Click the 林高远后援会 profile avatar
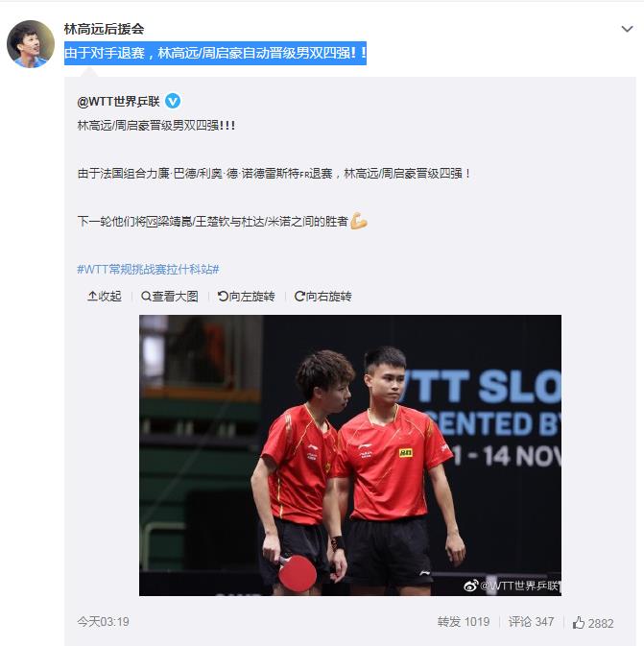The height and width of the screenshot is (646, 644). point(31,43)
